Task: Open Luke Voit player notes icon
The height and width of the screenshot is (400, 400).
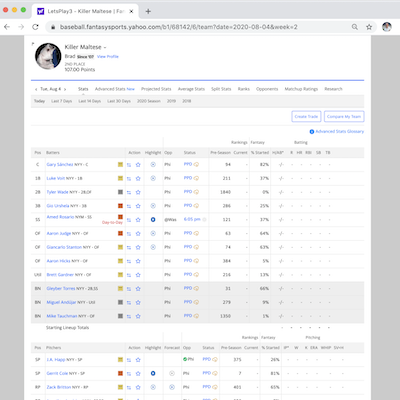Action: click(120, 178)
